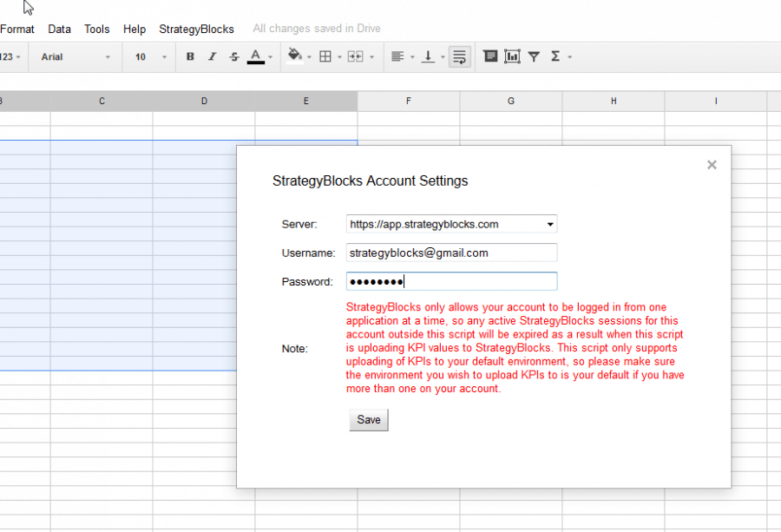Image resolution: width=781 pixels, height=532 pixels.
Task: Click the 'Password:' label
Action: 307,282
